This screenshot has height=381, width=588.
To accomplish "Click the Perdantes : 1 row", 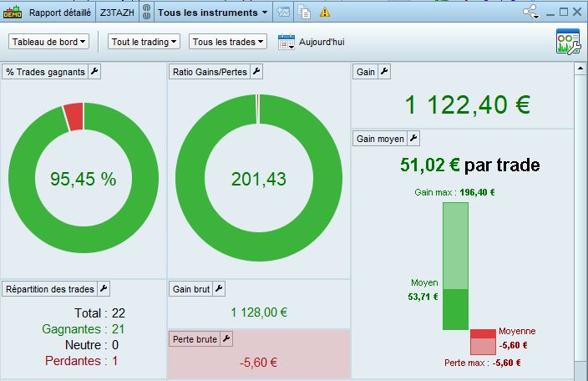I will click(81, 361).
